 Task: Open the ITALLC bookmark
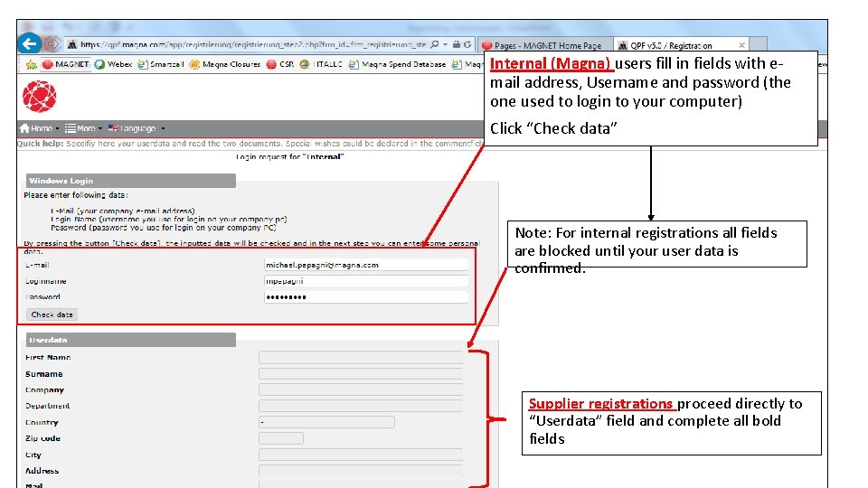(321, 64)
